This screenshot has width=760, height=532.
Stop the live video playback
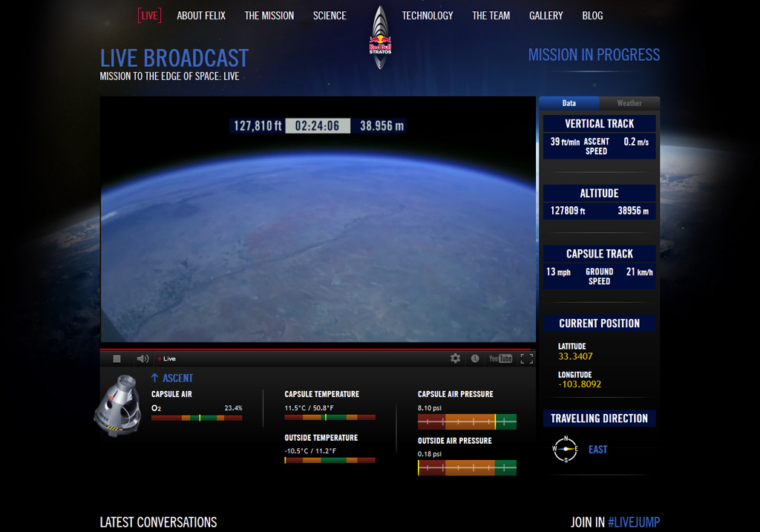tap(117, 358)
